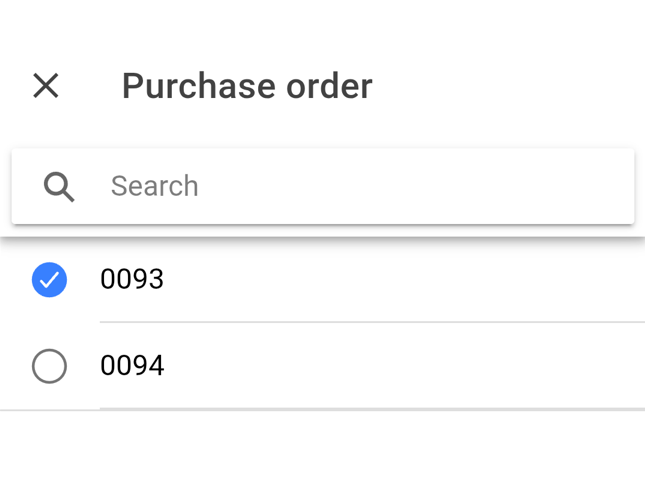
Task: Close the Purchase order dialog
Action: click(46, 86)
